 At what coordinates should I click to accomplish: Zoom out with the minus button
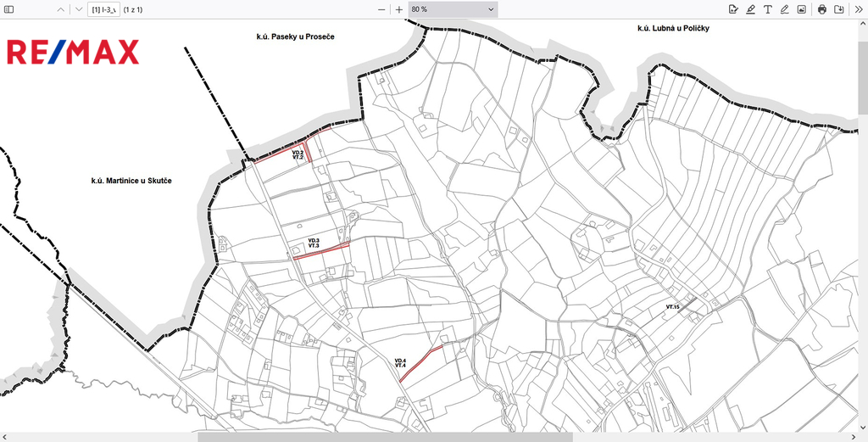381,9
